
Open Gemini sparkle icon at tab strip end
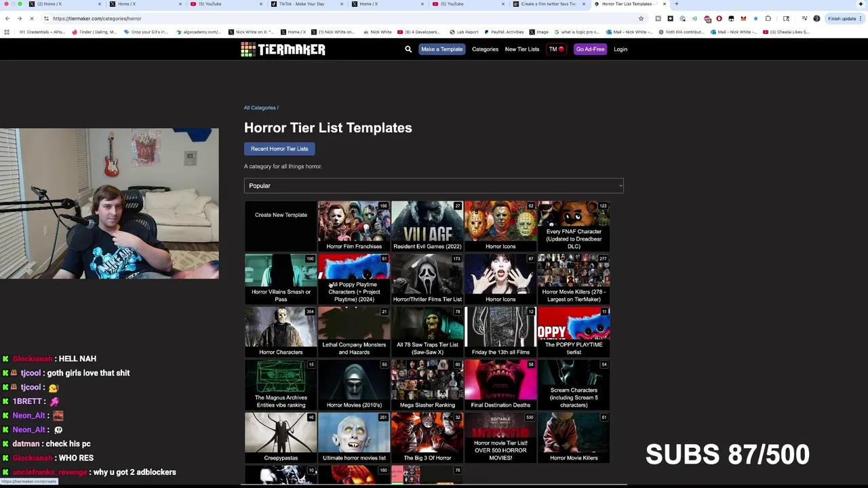860,4
